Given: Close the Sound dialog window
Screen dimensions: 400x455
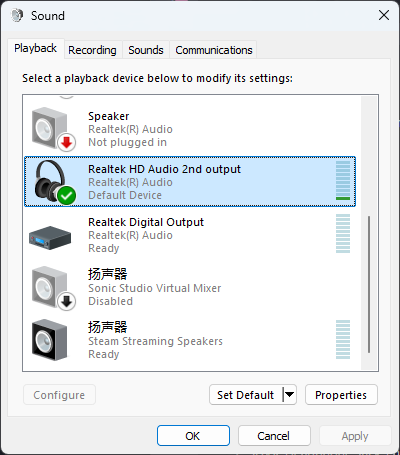Looking at the screenshot, I should point(384,15).
